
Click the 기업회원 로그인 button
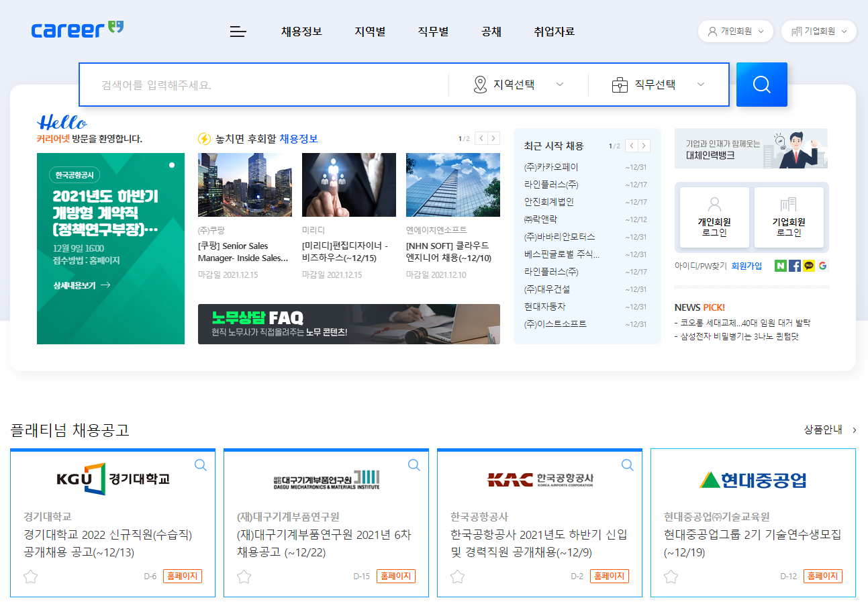pos(789,217)
